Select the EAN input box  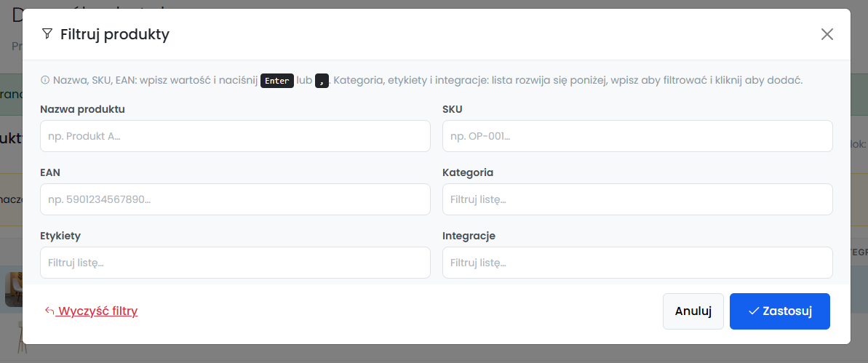coord(235,199)
